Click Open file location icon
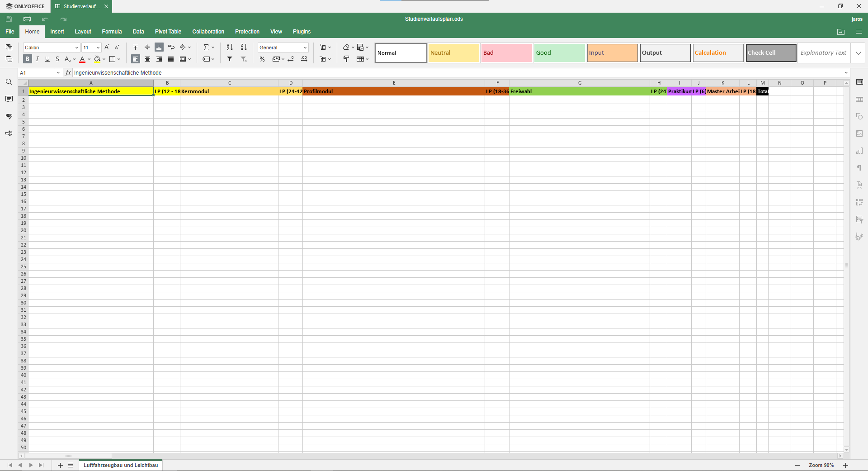This screenshot has height=471, width=868. click(841, 32)
